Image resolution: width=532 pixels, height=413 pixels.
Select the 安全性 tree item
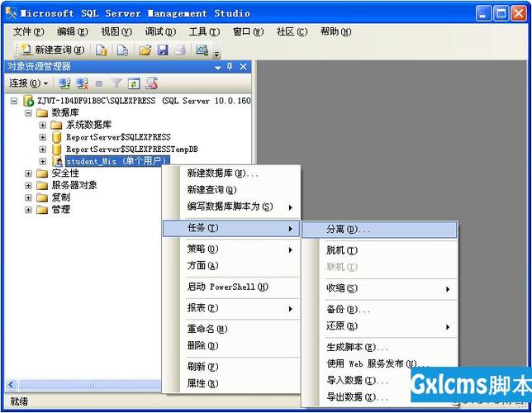tap(65, 173)
